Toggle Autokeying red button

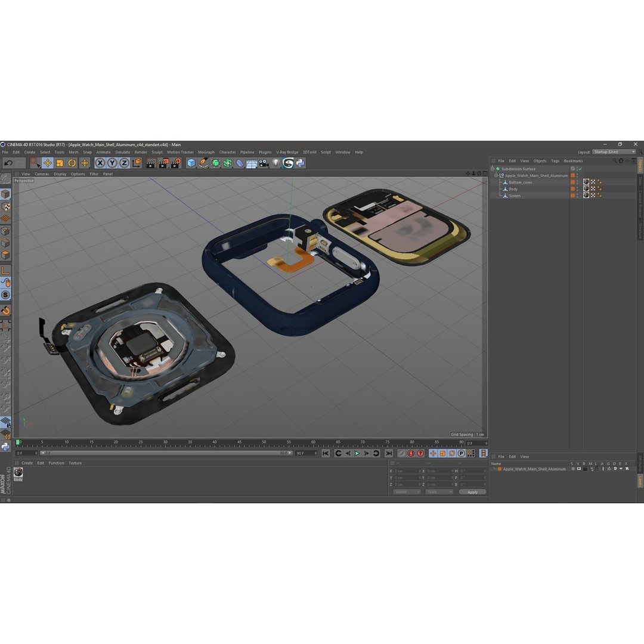[420, 453]
